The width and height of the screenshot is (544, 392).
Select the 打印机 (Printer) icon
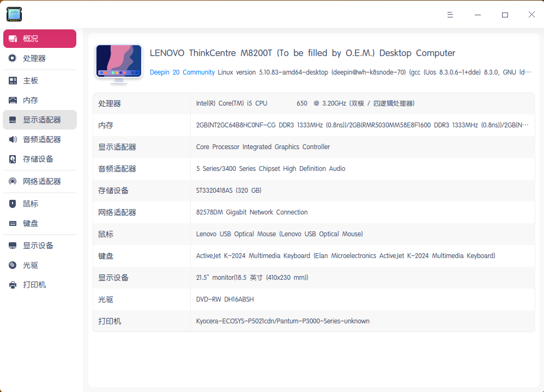[x=12, y=285]
